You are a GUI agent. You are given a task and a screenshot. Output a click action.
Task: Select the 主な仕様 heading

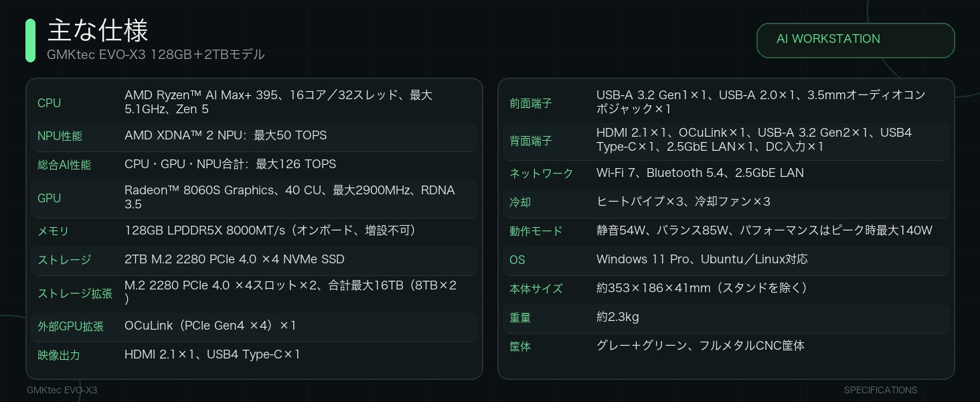coord(98,30)
